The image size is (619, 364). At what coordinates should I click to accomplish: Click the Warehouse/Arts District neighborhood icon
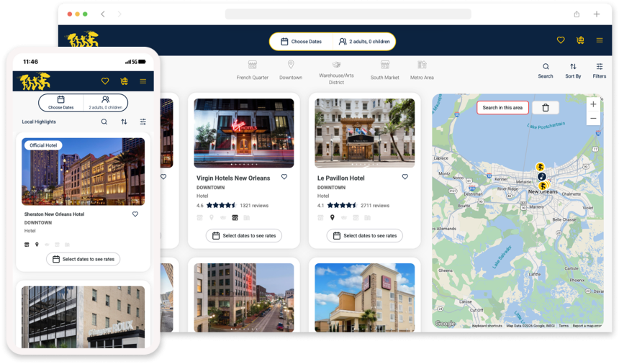[336, 65]
